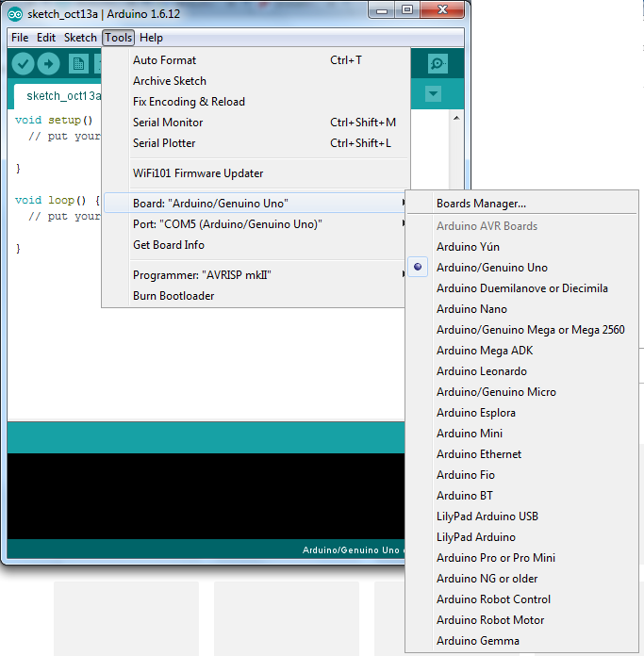Click the Verify checkmark toolbar icon
Screen dimensions: 644x656
click(23, 64)
